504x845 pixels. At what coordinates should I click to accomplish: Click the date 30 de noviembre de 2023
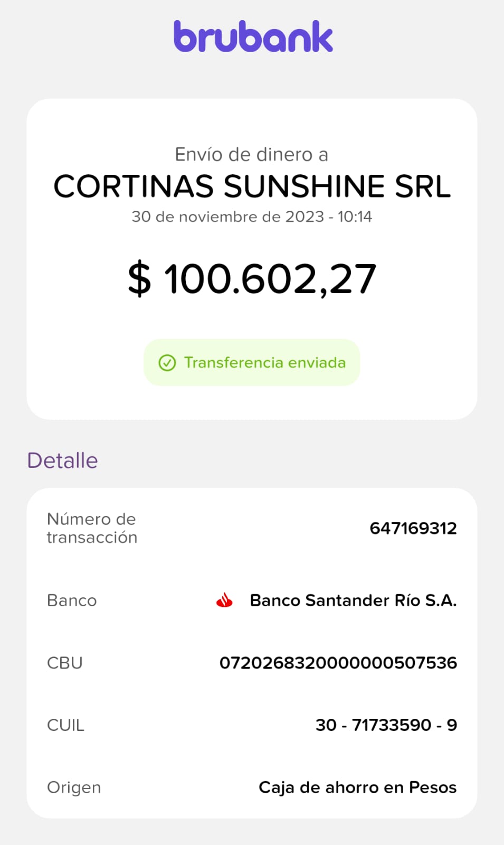pos(227,217)
